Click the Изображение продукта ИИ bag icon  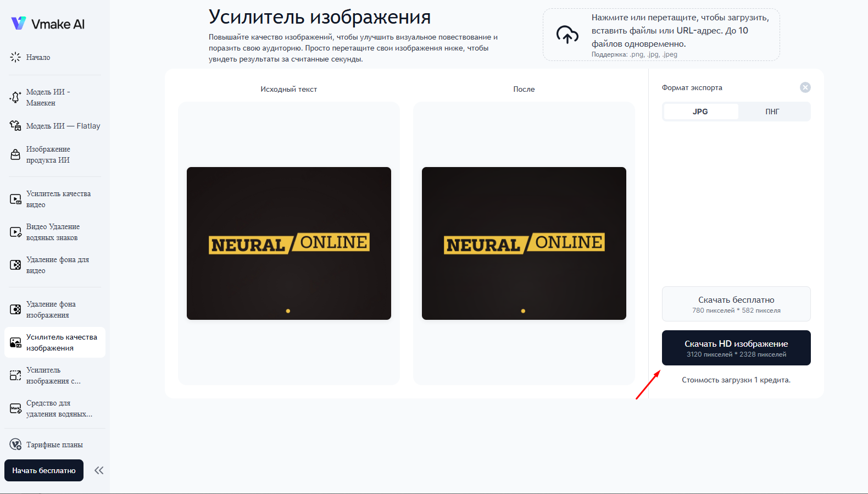(15, 154)
